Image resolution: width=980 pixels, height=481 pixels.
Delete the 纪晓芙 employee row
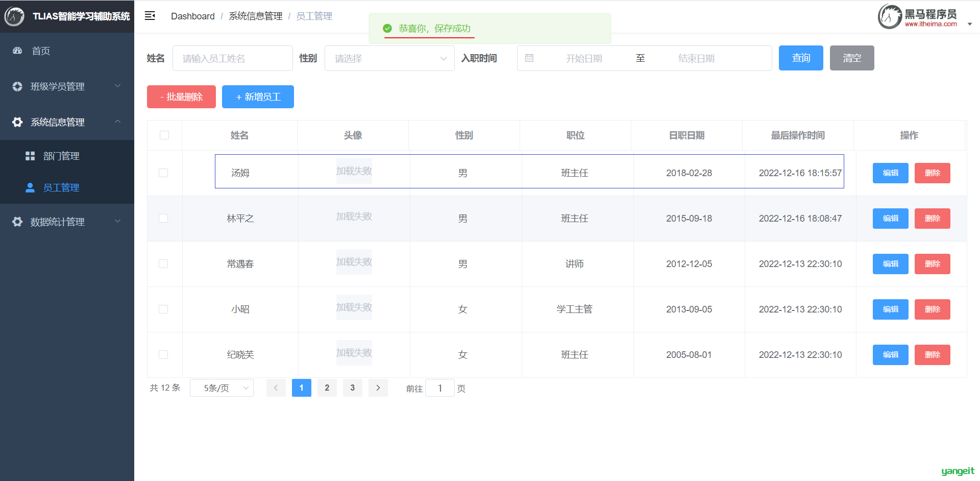[933, 355]
